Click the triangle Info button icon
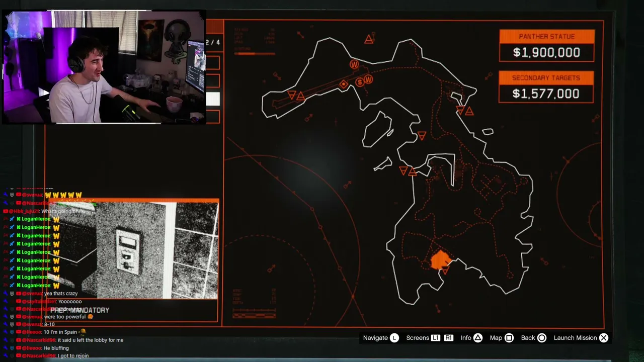Viewport: 644px width, 362px height. (478, 338)
